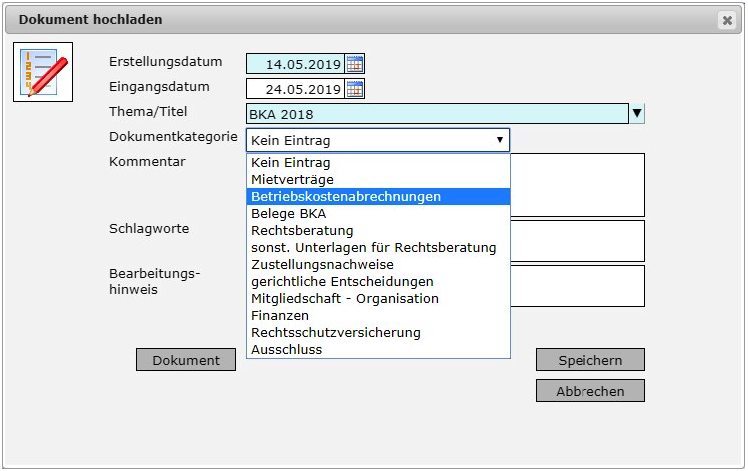Collapse the Dokumentkategorie combo box

coord(499,140)
